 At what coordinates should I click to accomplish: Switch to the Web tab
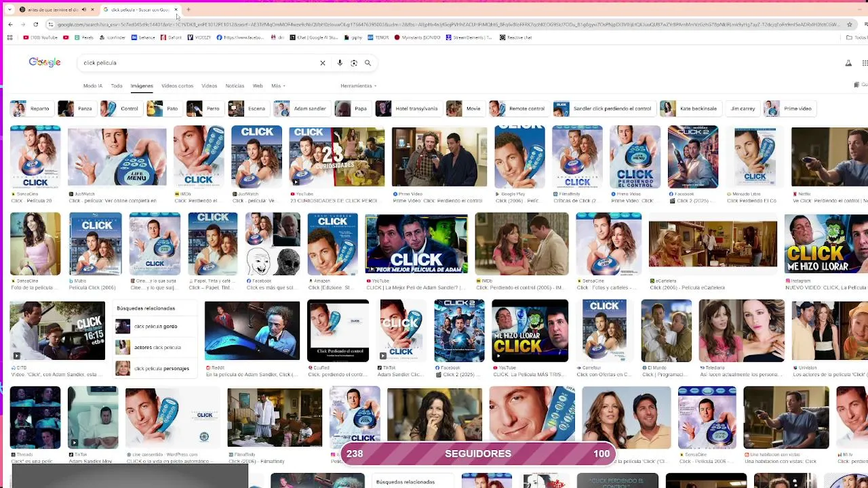coord(258,86)
